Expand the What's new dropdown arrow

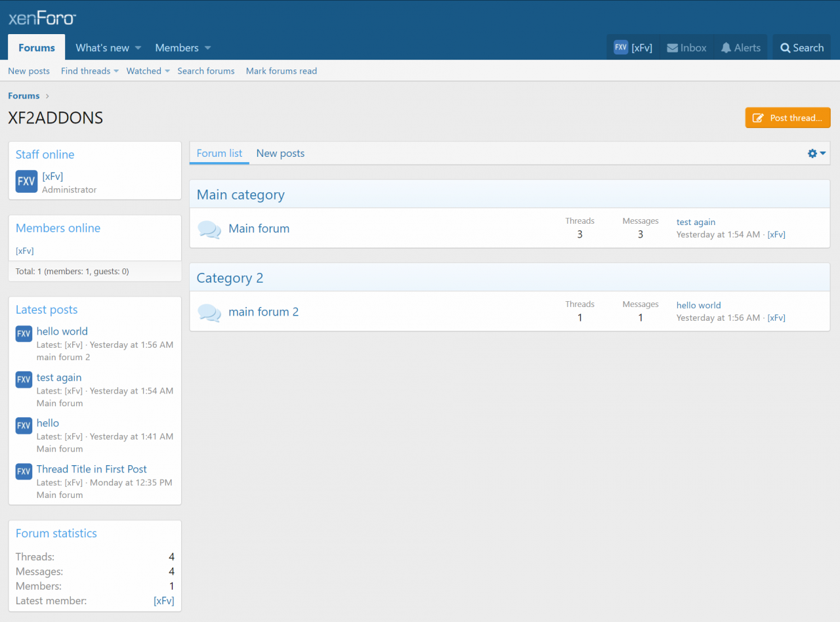pyautogui.click(x=138, y=48)
